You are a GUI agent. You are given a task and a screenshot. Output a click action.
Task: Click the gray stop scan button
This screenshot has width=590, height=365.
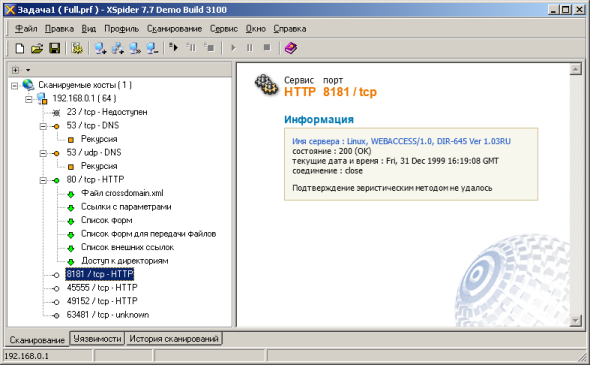coord(267,47)
